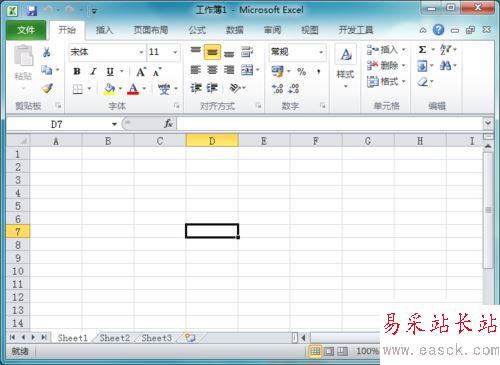Click the Select All corner button

pyautogui.click(x=18, y=141)
